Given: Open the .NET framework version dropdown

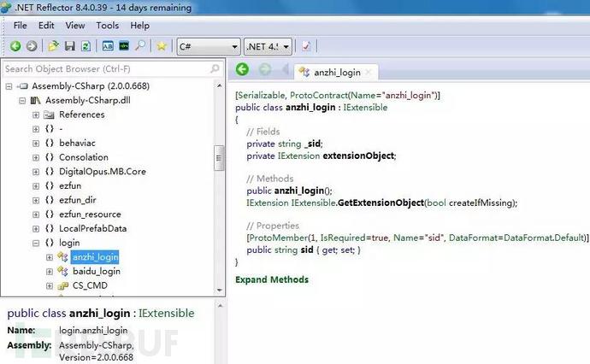Looking at the screenshot, I should tap(268, 46).
